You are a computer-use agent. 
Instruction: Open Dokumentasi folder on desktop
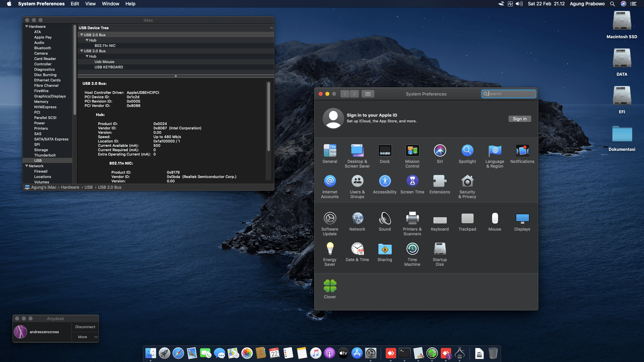pyautogui.click(x=622, y=138)
